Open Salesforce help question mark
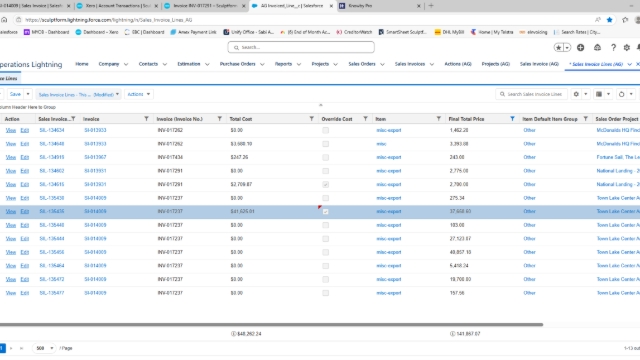 click(613, 47)
